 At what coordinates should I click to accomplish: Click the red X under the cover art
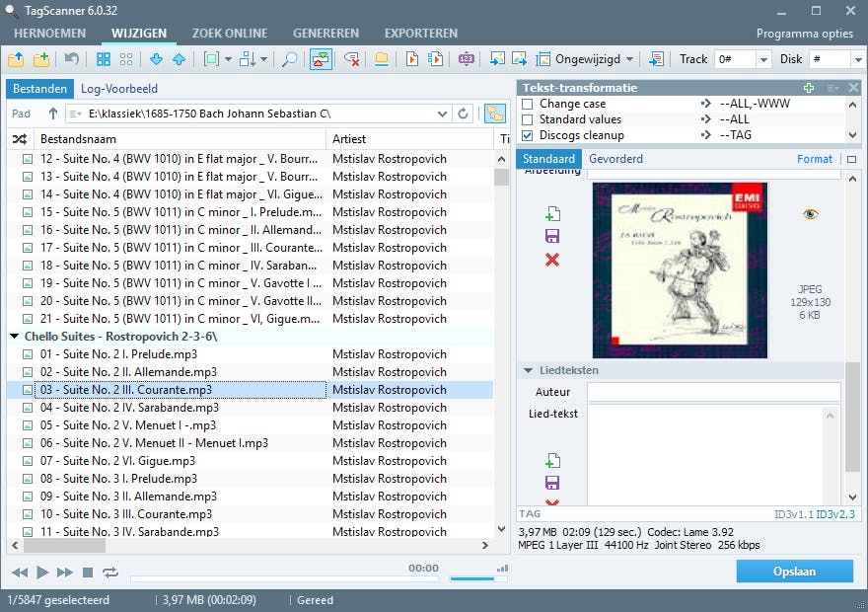point(552,260)
